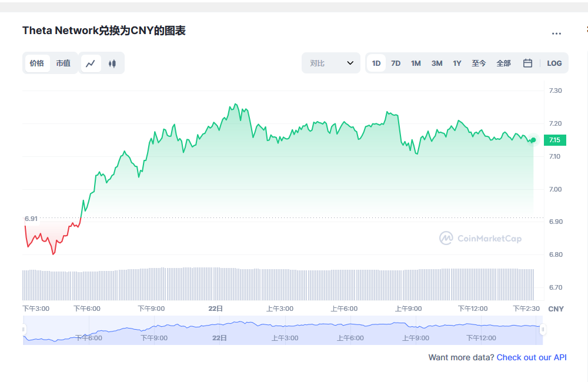This screenshot has width=588, height=382.
Task: Grab the right handle of range slider
Action: 543,330
